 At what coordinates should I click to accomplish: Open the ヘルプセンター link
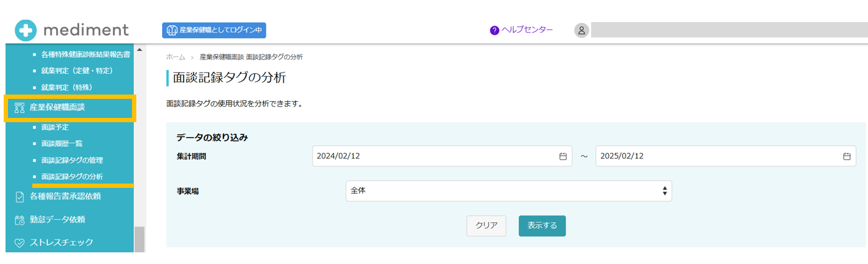coord(527,30)
